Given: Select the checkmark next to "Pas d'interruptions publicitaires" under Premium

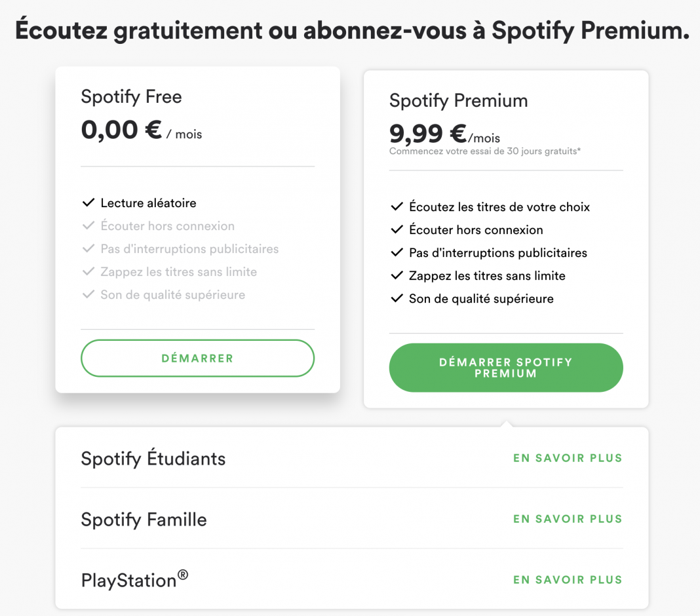Looking at the screenshot, I should pyautogui.click(x=397, y=252).
